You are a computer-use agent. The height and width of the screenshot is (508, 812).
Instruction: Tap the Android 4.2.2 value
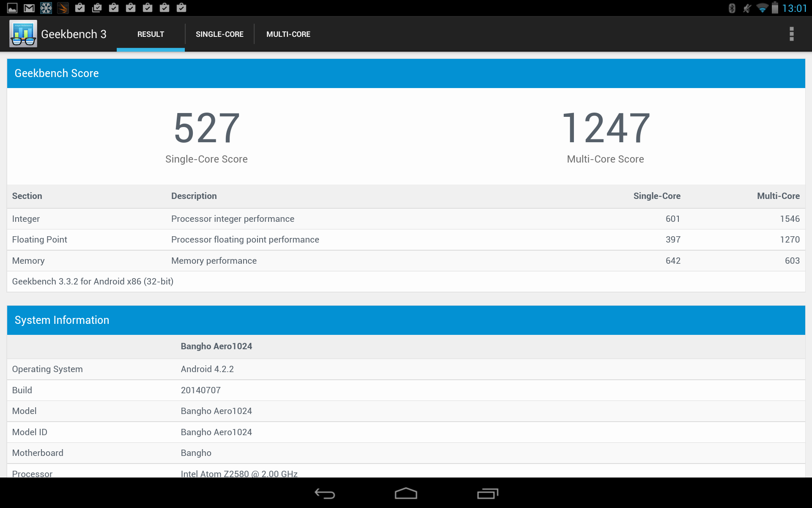207,369
